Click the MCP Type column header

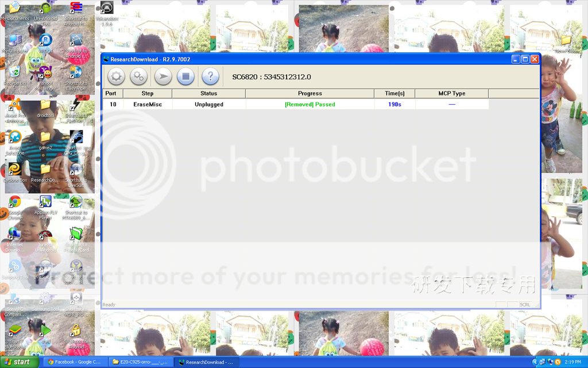tap(451, 93)
